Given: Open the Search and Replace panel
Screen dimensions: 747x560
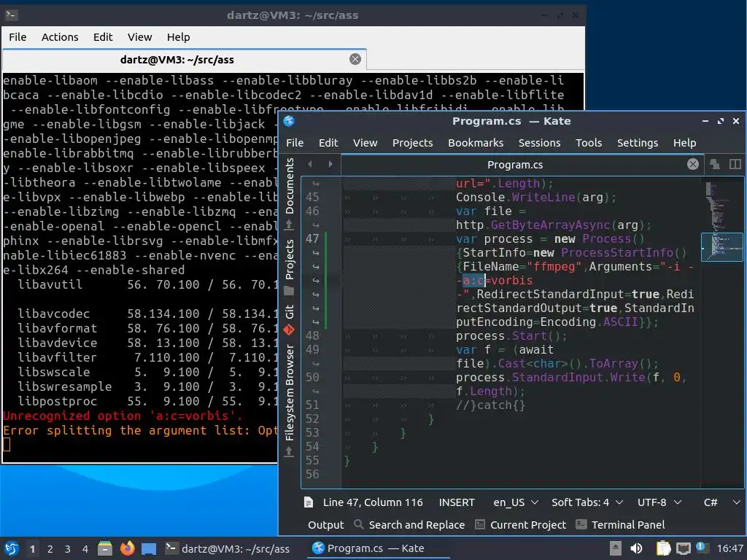Looking at the screenshot, I should click(x=409, y=525).
